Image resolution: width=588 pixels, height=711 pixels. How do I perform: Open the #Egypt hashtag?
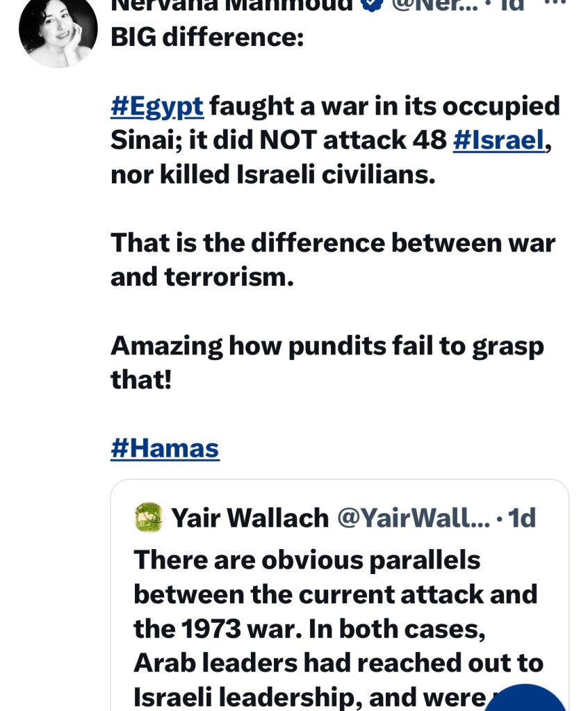pos(156,106)
